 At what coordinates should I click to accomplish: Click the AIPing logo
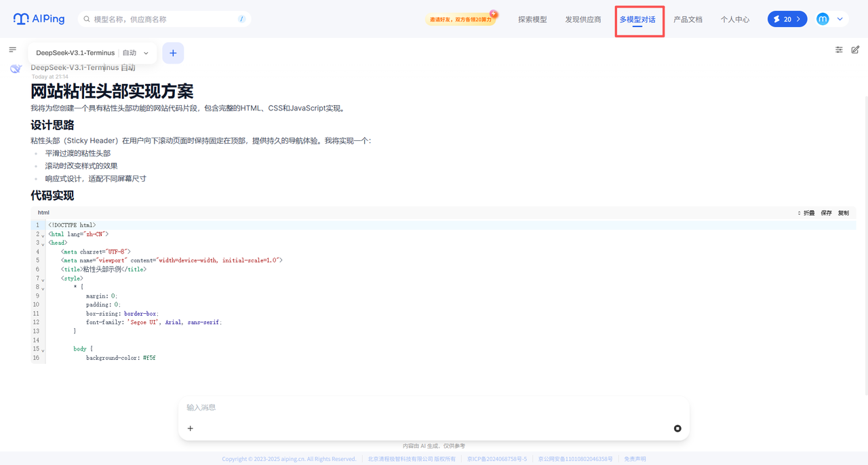(x=39, y=19)
